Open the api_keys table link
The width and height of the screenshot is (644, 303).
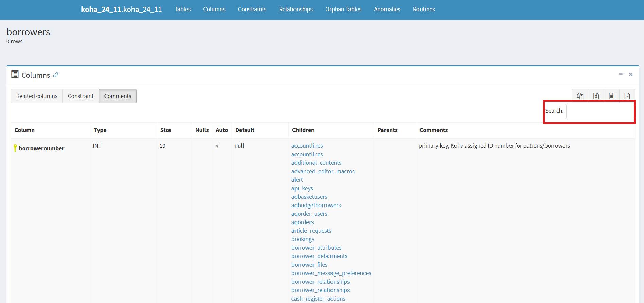point(302,188)
